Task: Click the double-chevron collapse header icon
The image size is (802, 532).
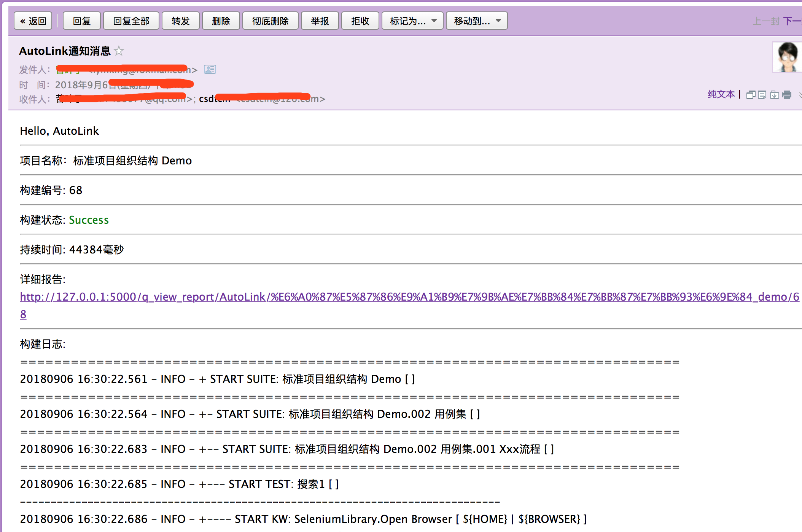Action: coord(800,95)
